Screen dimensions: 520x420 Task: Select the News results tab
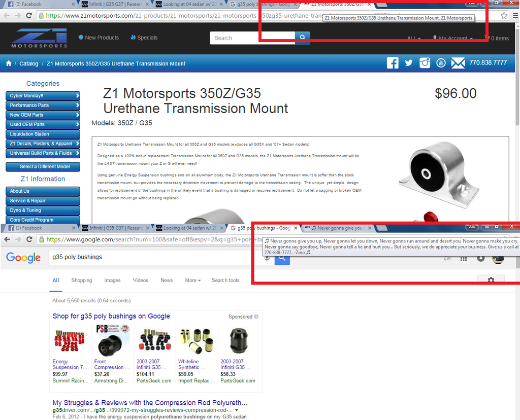(167, 280)
